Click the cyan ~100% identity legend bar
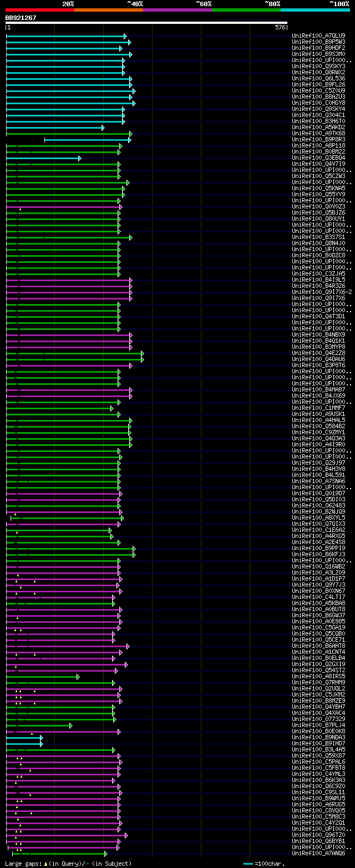 click(315, 10)
